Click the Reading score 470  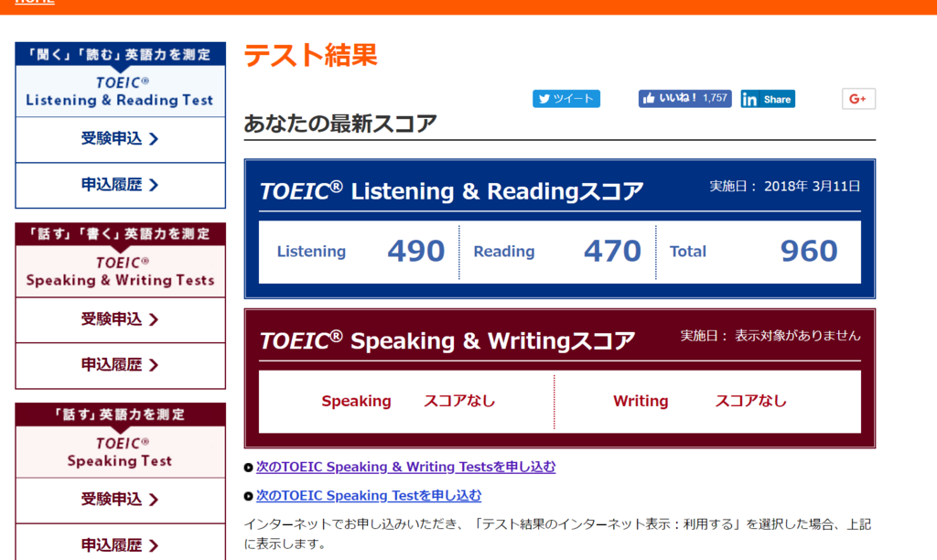612,251
